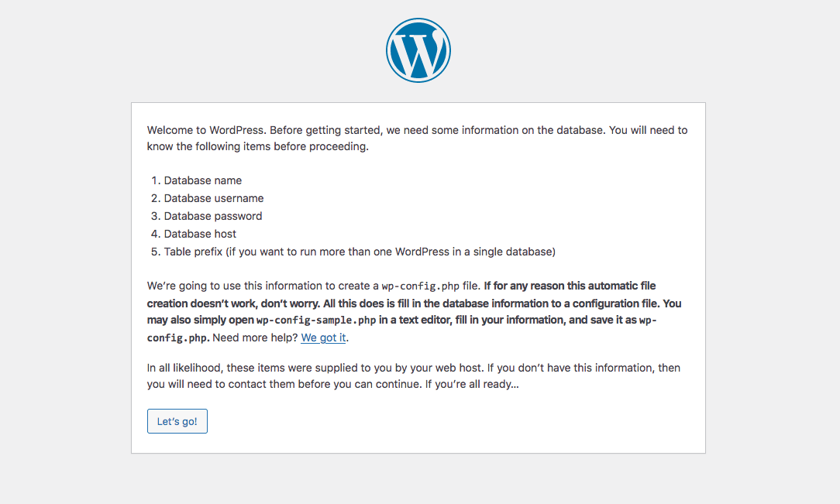Click the 'Let's go!' button
The height and width of the screenshot is (504, 840).
tap(177, 420)
